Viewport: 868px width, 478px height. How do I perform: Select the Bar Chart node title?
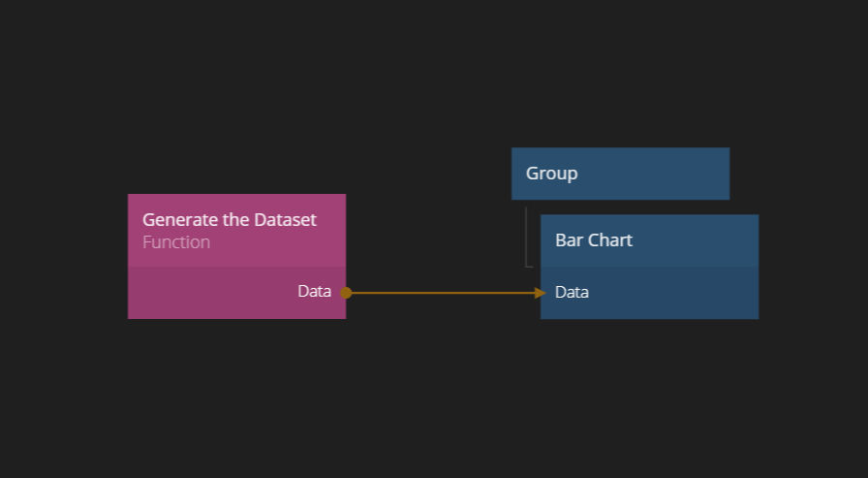click(x=593, y=239)
